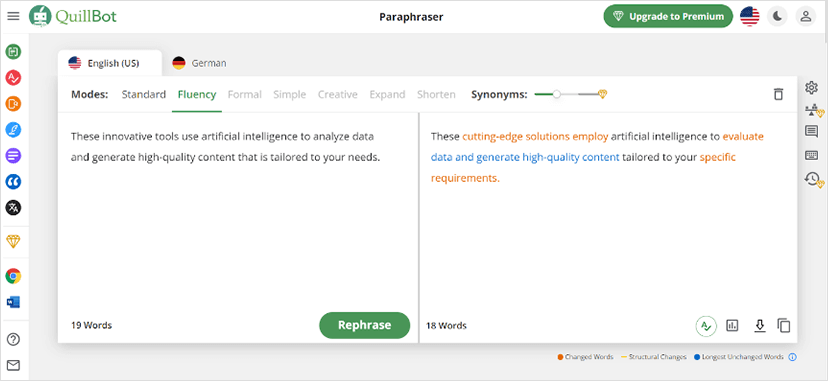Click the yellow Premium diamond sidebar icon
828x381 pixels.
(x=13, y=242)
